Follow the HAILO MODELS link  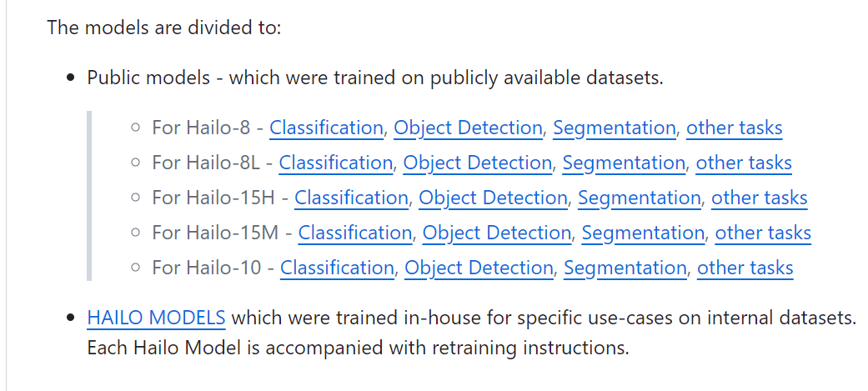tap(156, 318)
